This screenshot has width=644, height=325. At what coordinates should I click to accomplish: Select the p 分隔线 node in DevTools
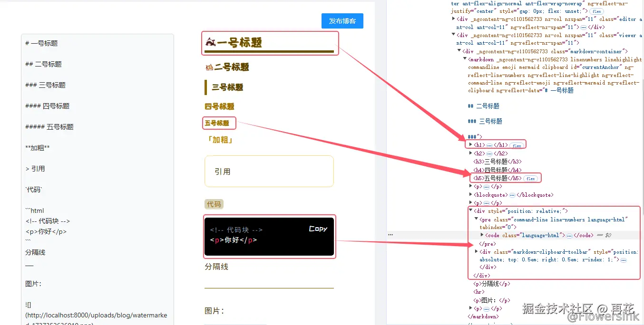(492, 284)
